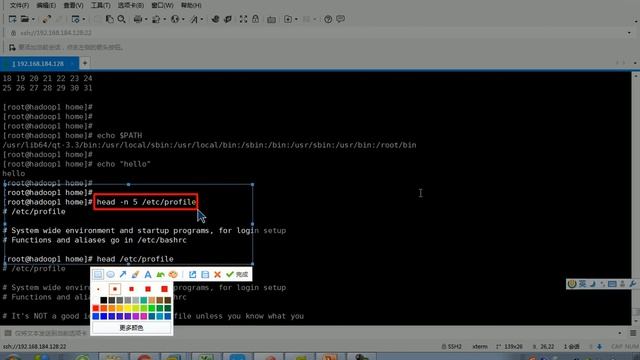Click the new session icon in Xshell toolbar

(12, 19)
